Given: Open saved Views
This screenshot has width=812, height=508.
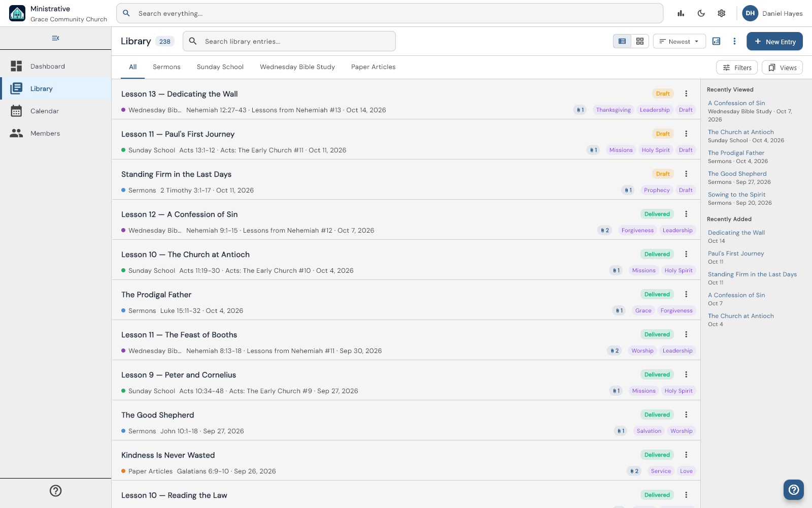Looking at the screenshot, I should [782, 68].
